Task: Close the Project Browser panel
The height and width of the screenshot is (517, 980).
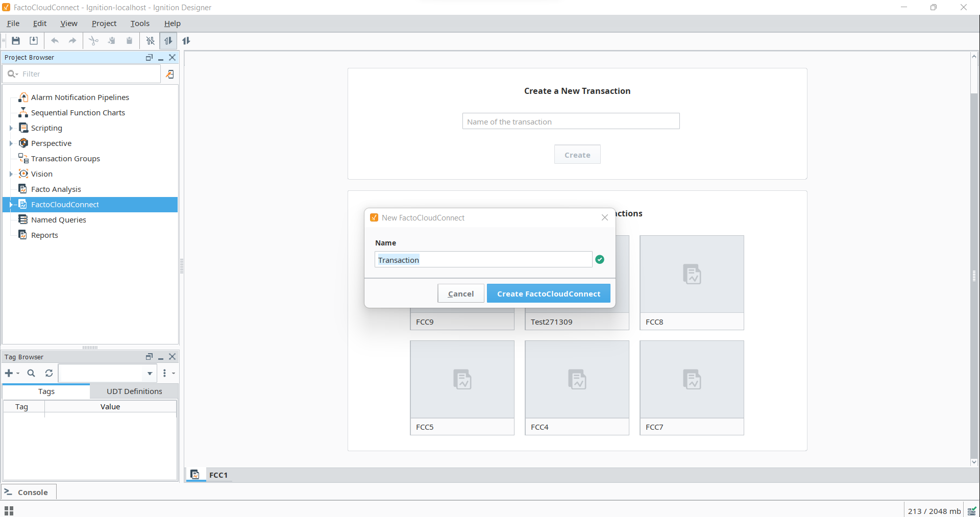Action: coord(173,58)
